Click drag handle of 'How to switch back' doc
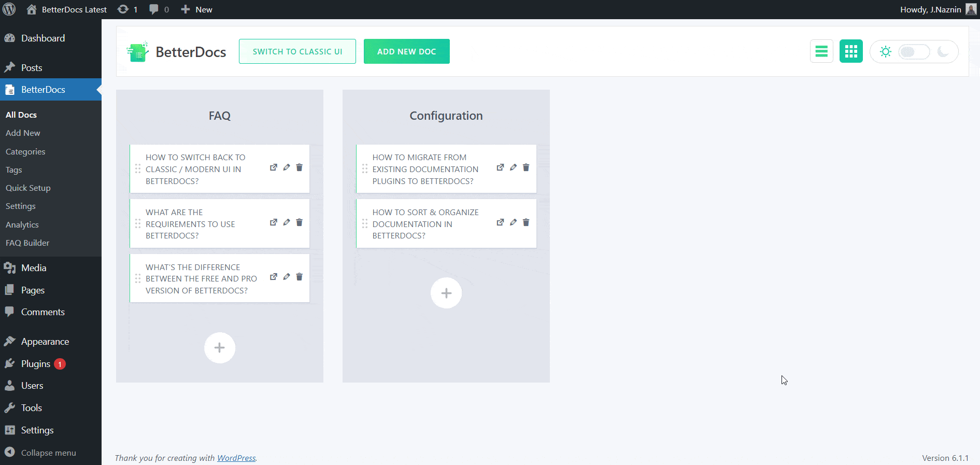Viewport: 980px width, 465px height. click(x=138, y=168)
